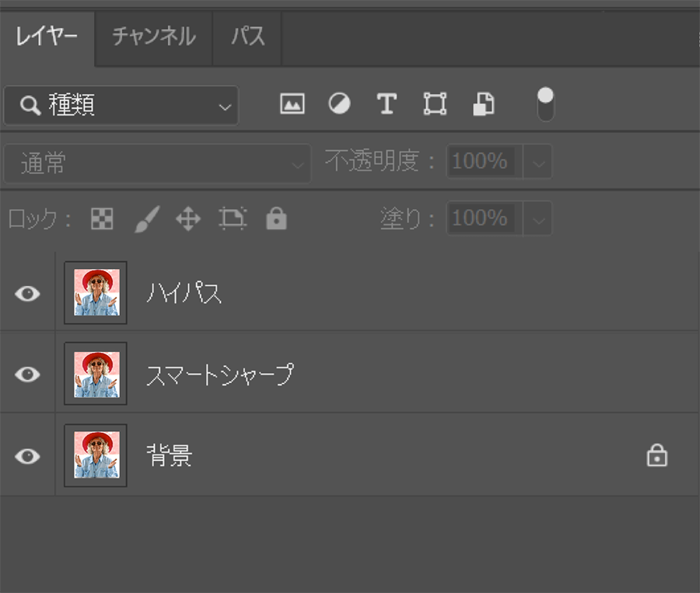
Task: Click the prevent artboard auto-nesting lock icon
Action: (x=233, y=218)
